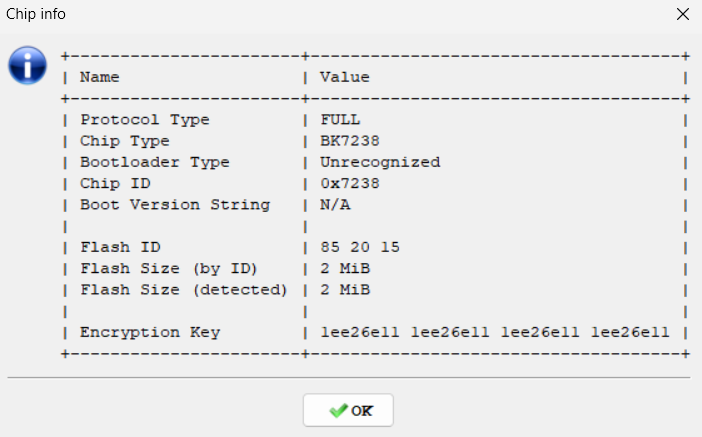Viewport: 702px width, 437px height.
Task: Select the Chip Type label
Action: tap(125, 141)
